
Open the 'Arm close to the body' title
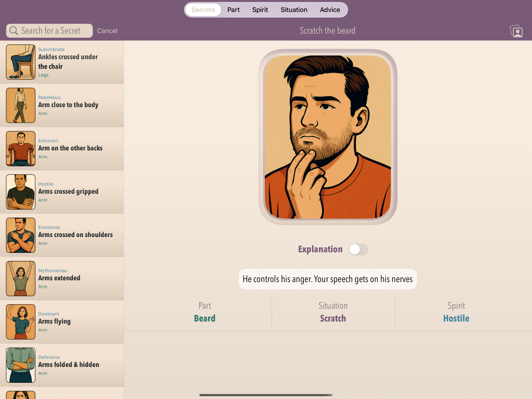pos(68,105)
